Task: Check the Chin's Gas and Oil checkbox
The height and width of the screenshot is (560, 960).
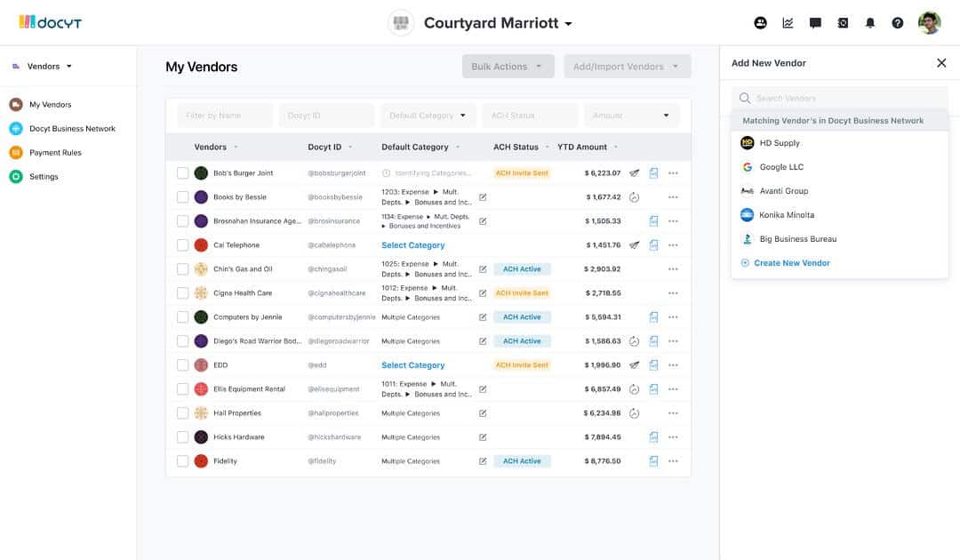Action: pos(182,268)
